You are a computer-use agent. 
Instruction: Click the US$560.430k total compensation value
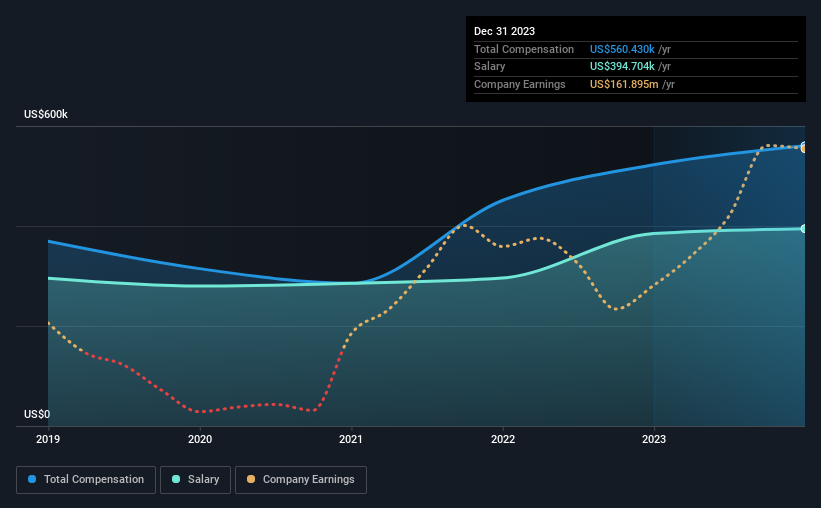point(622,49)
